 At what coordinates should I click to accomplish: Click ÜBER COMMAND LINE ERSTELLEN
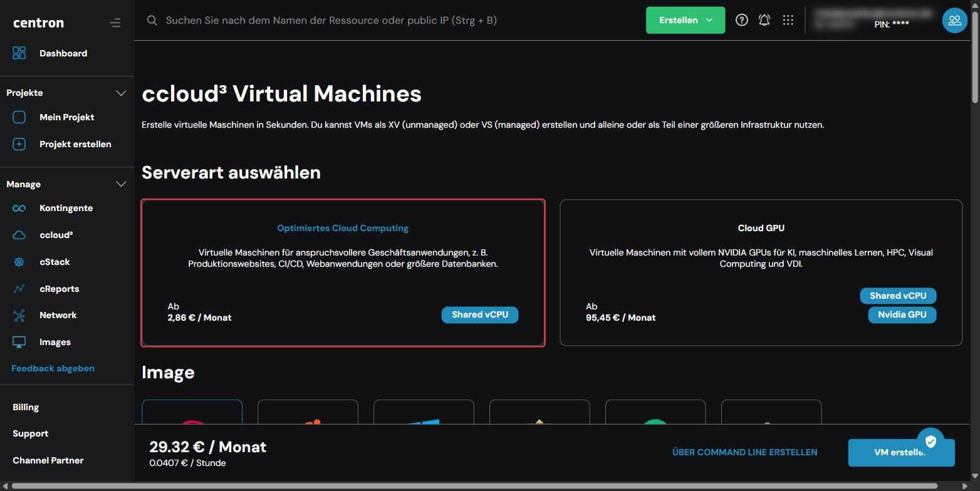[x=744, y=452]
